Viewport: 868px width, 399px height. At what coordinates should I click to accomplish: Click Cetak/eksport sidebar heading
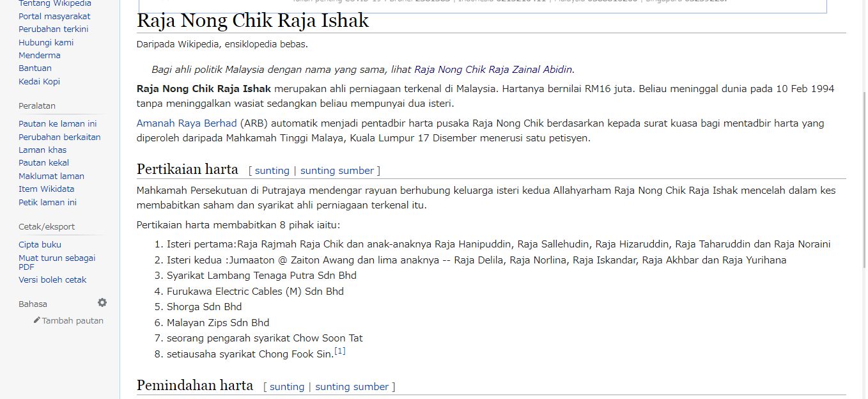47,226
